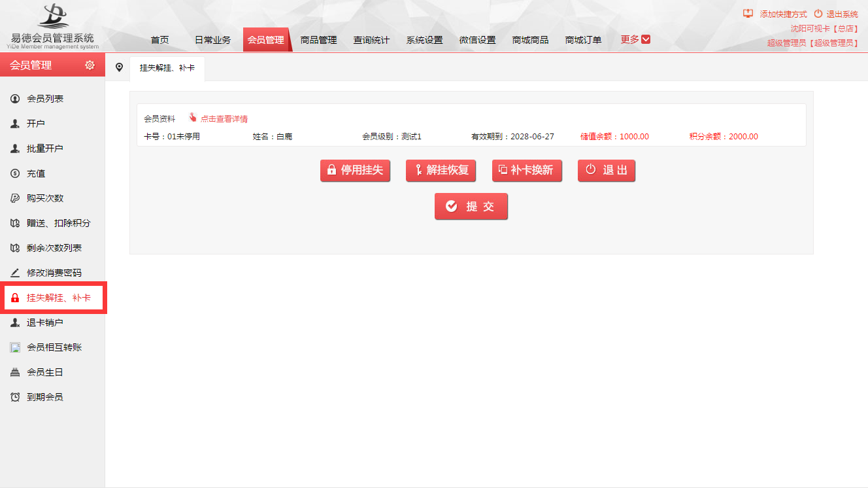
Task: Click the location pin icon before the tab
Action: [x=118, y=67]
